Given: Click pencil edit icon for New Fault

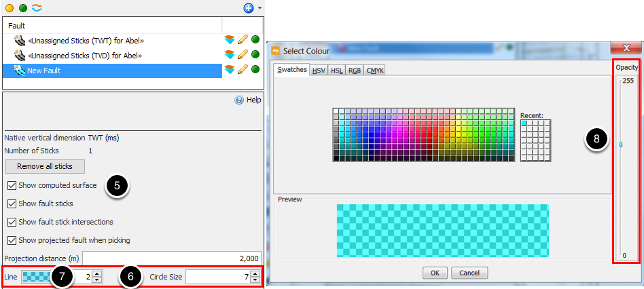Looking at the screenshot, I should (243, 70).
